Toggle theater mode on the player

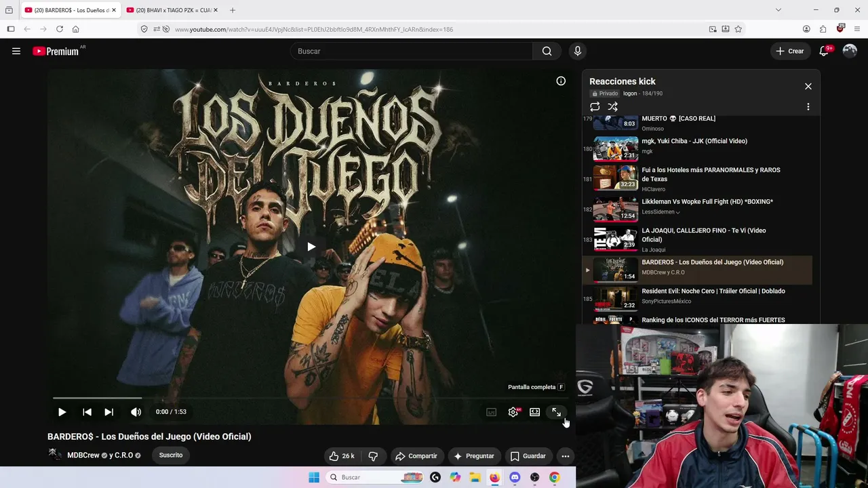click(x=534, y=412)
